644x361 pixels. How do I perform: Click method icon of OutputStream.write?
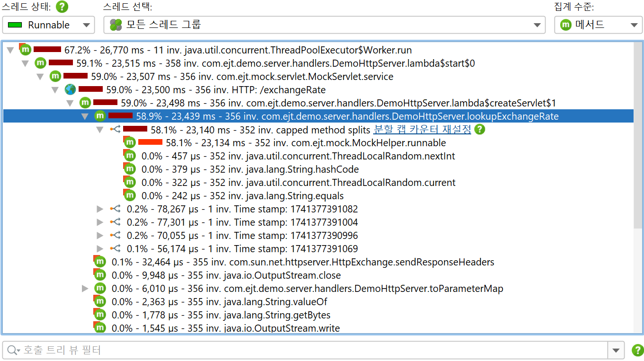(99, 327)
